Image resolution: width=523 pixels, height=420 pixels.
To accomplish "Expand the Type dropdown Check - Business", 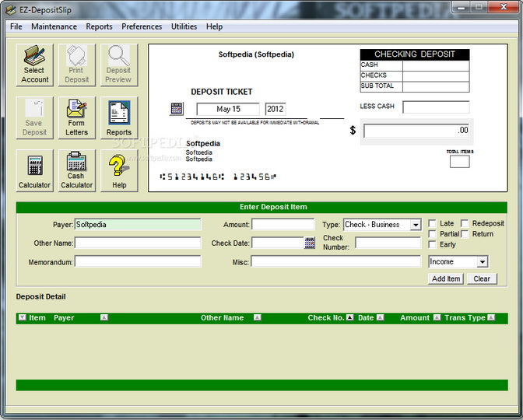I will coord(416,225).
